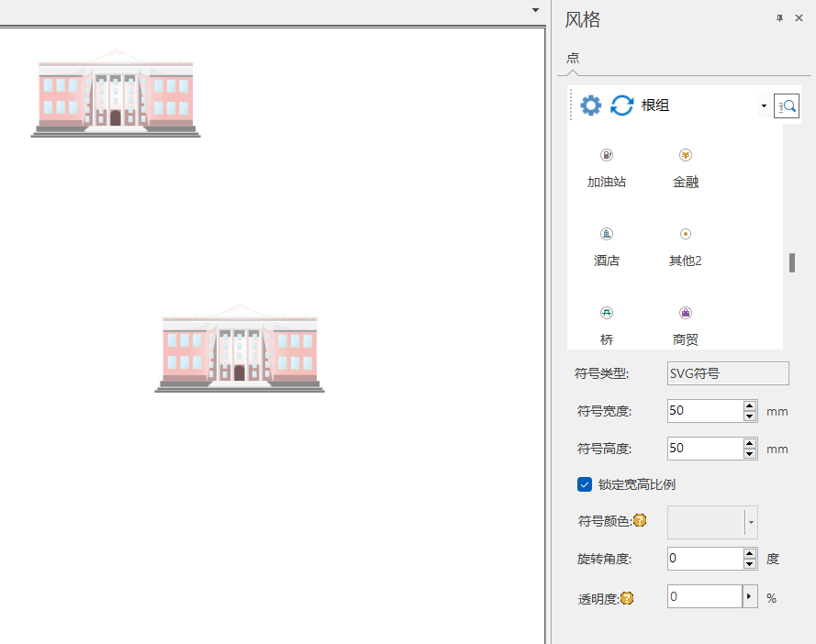Open the symbol search tool
816x644 pixels.
click(x=787, y=106)
